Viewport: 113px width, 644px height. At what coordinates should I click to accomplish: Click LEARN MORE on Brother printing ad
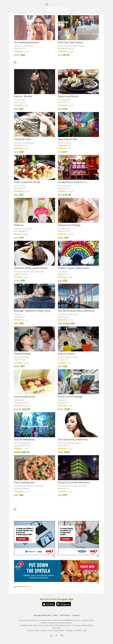(66, 539)
